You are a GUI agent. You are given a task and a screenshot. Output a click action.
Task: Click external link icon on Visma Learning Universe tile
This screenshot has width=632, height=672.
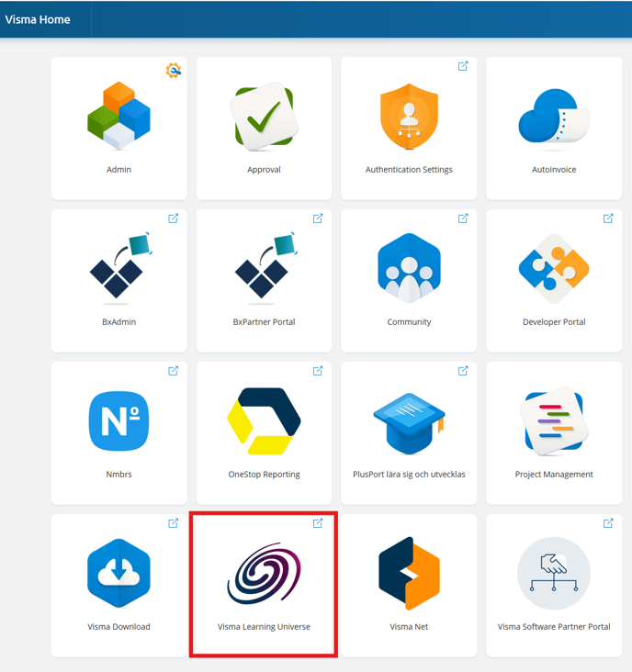318,523
